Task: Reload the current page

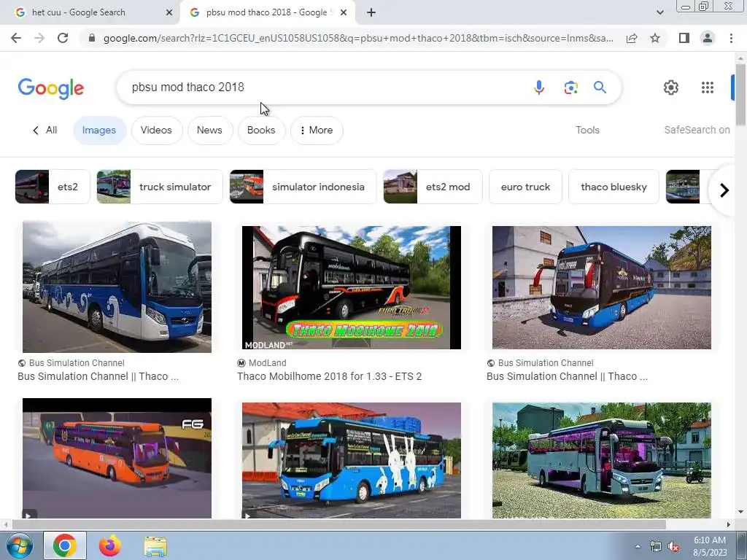Action: (x=63, y=38)
